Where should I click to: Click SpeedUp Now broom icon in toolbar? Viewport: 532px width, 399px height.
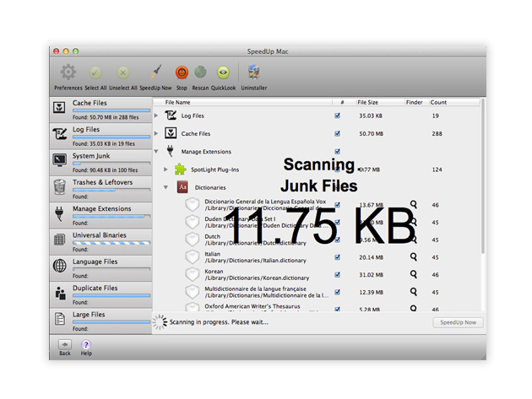point(155,72)
